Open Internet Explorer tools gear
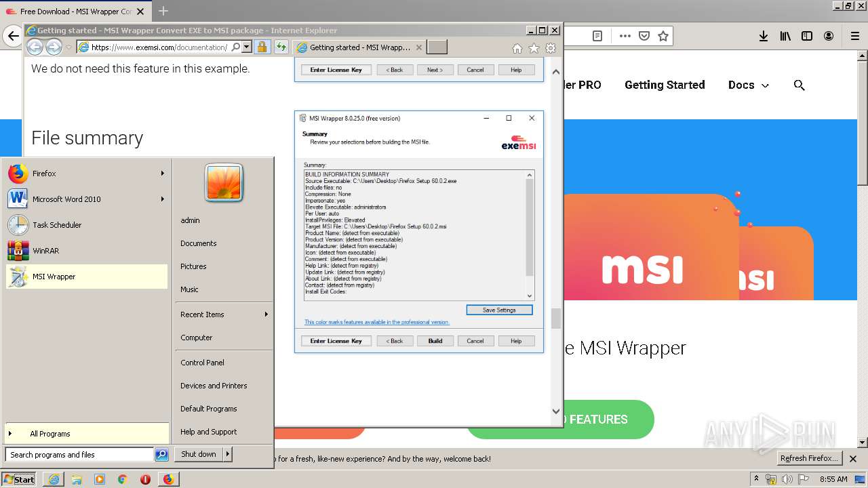This screenshot has height=488, width=868. (551, 48)
